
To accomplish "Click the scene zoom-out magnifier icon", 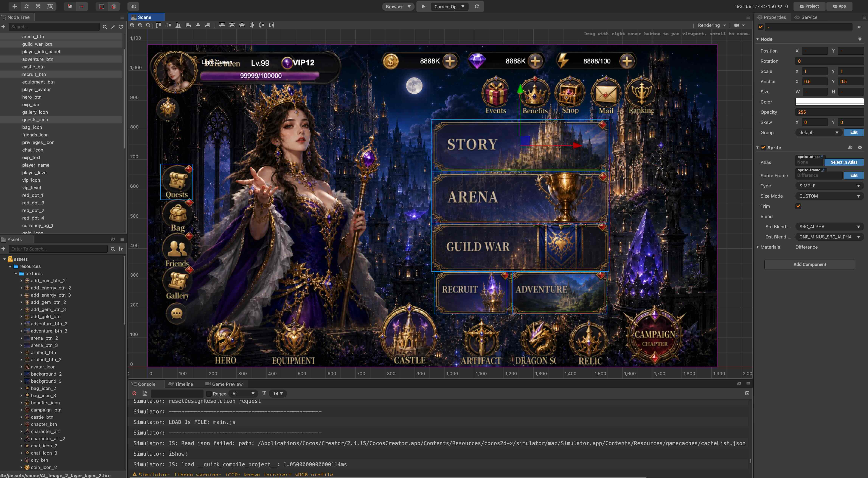I will point(141,25).
